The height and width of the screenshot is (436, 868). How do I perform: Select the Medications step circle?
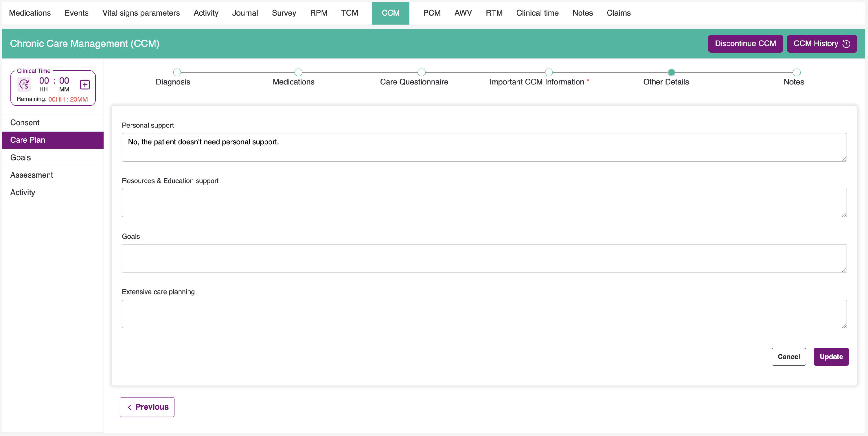tap(298, 72)
